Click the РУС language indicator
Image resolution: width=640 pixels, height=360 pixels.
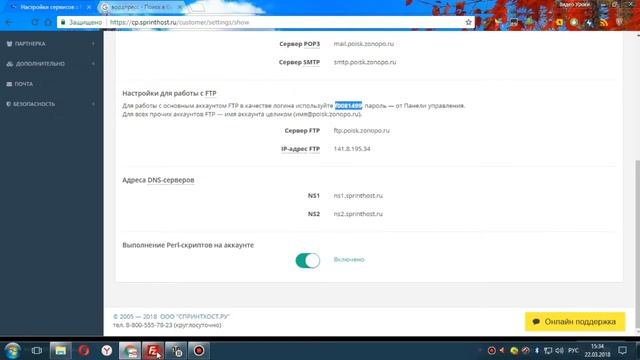coord(573,351)
